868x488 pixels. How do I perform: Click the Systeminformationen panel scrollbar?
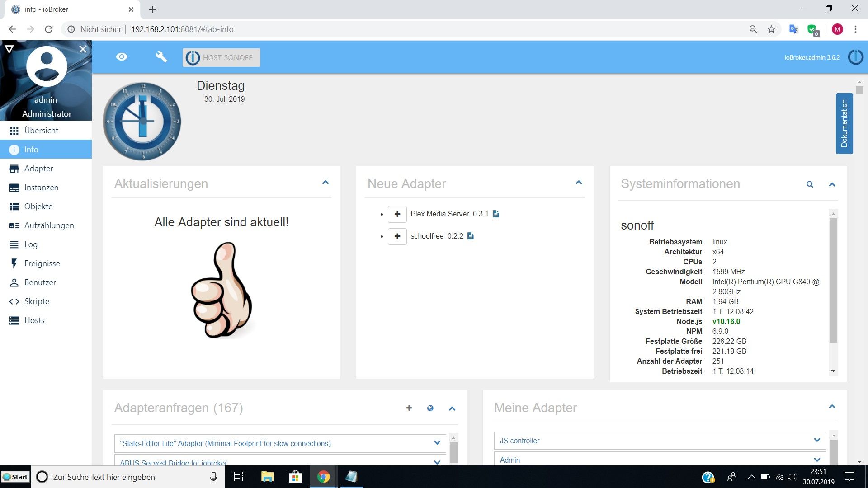pyautogui.click(x=833, y=280)
